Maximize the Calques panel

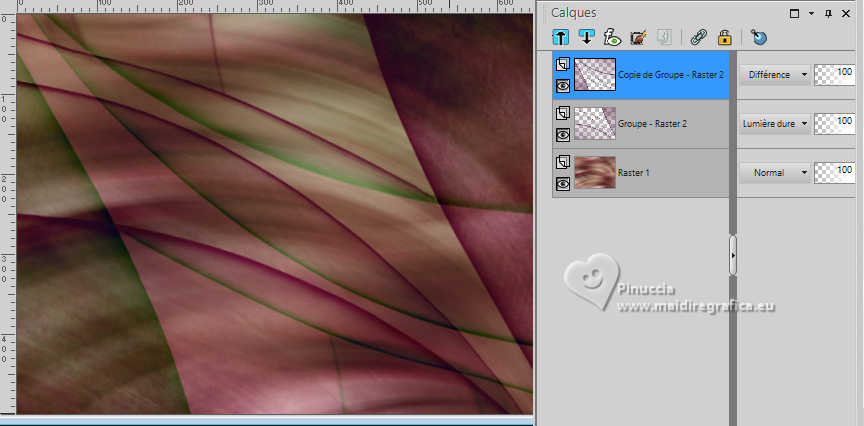[794, 14]
